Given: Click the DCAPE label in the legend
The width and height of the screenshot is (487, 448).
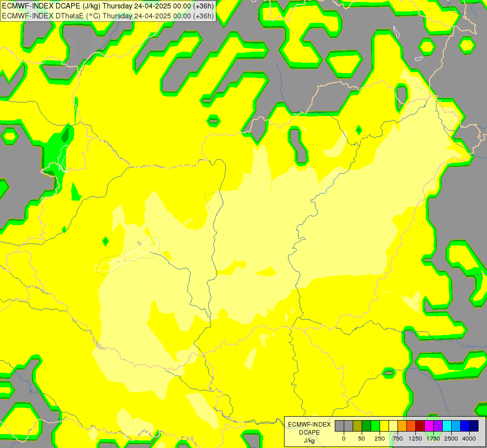Looking at the screenshot, I should click(x=309, y=433).
